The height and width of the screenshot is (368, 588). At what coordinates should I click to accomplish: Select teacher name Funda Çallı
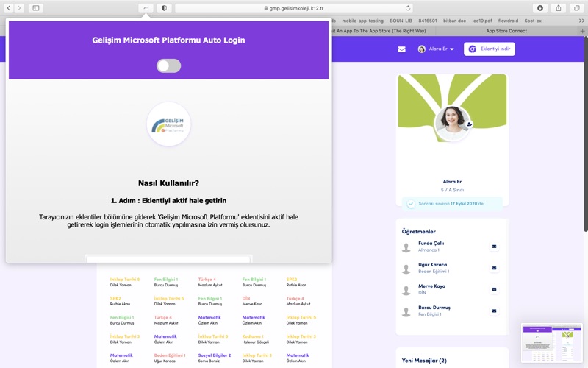[x=431, y=244]
